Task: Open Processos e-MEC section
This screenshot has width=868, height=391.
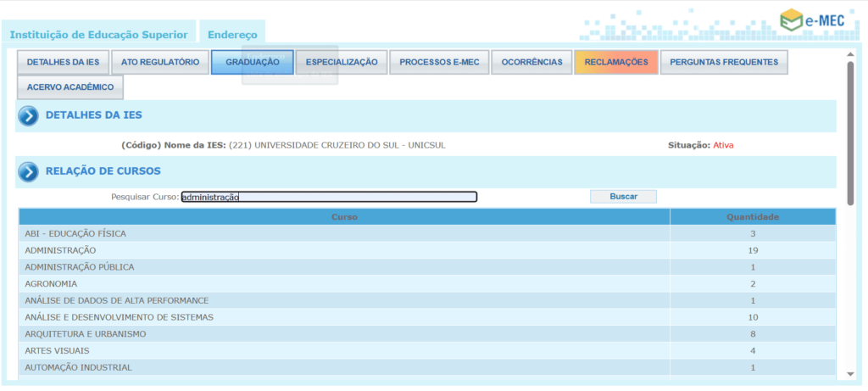Action: coord(439,63)
